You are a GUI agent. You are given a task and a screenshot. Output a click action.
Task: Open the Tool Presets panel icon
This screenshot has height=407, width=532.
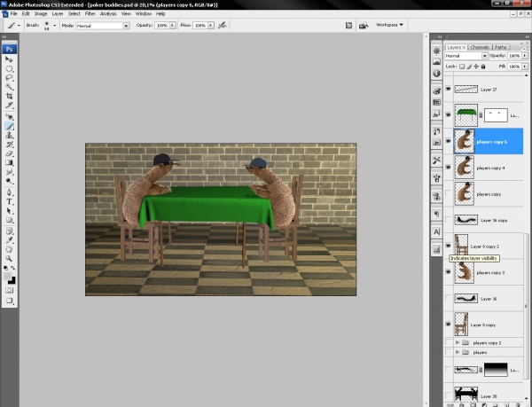coord(436,160)
